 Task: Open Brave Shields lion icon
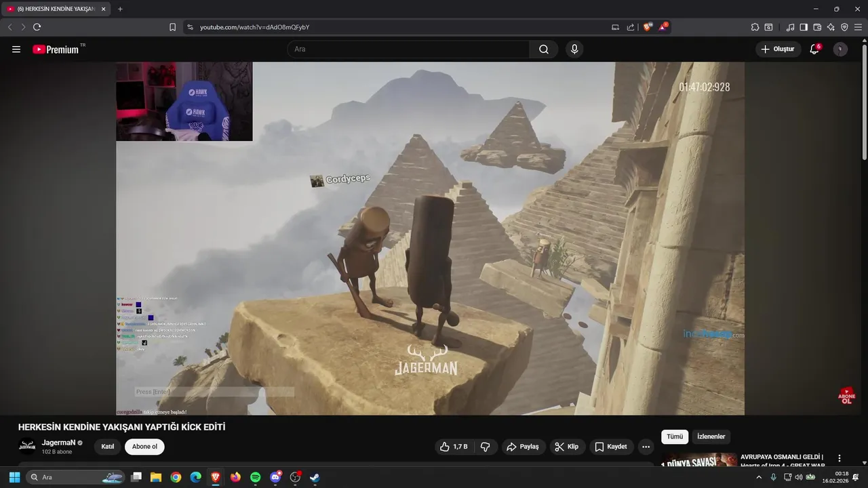click(x=647, y=27)
